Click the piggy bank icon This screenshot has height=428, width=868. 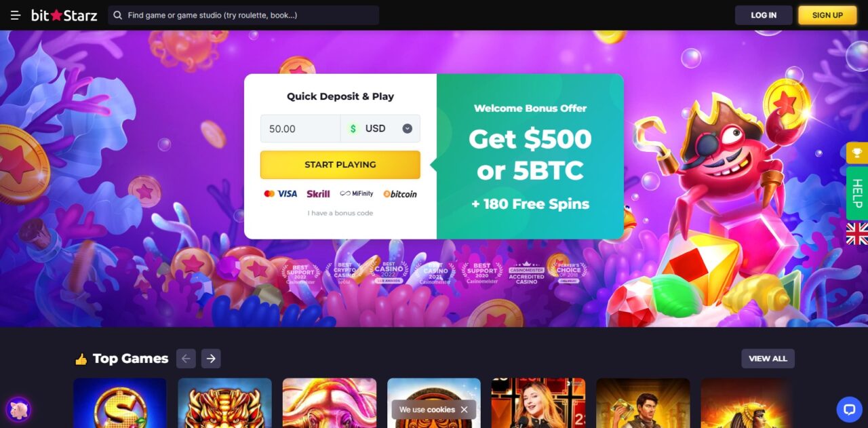coord(18,410)
